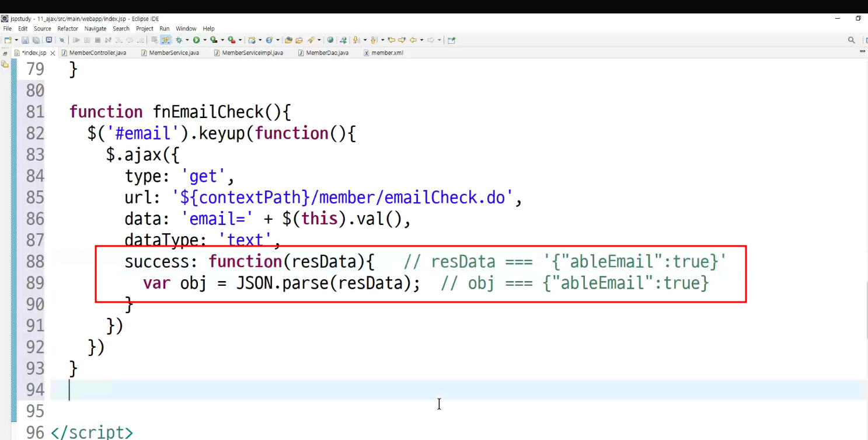Click the Step Into debug icon
This screenshot has width=868, height=440.
119,40
